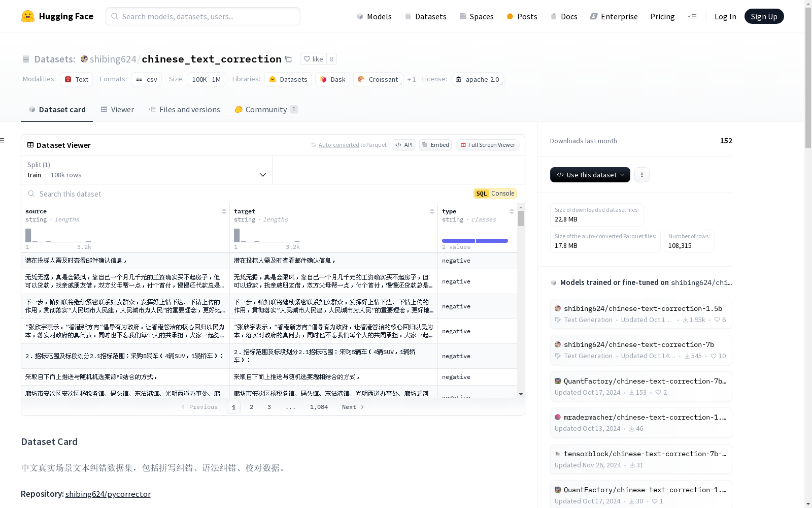Click the csv format tag
Screen dimensions: 812x508
point(147,79)
